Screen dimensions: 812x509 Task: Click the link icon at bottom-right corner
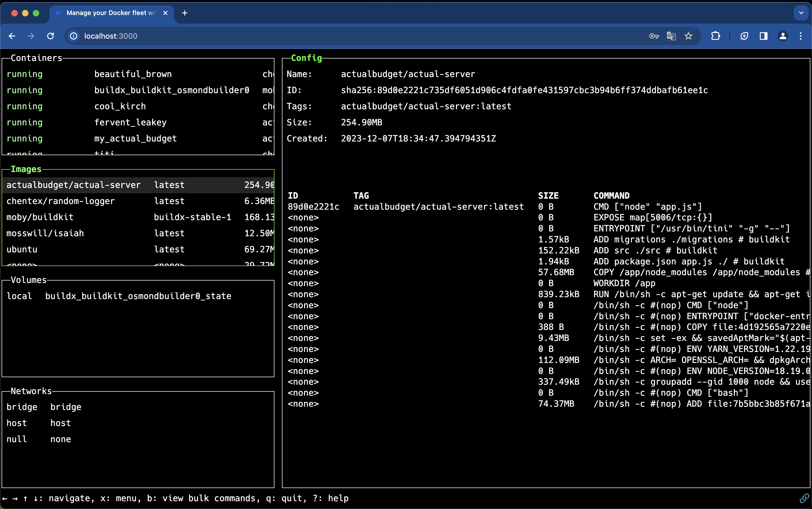tap(804, 498)
